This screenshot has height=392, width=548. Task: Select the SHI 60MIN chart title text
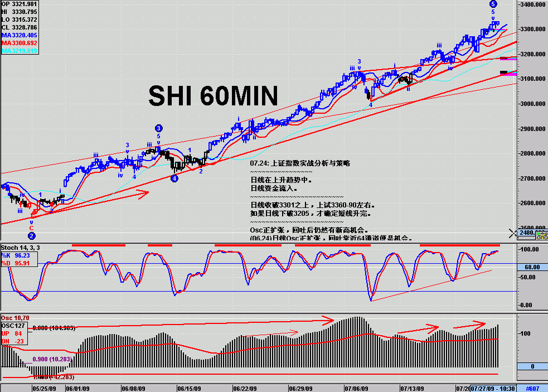213,96
